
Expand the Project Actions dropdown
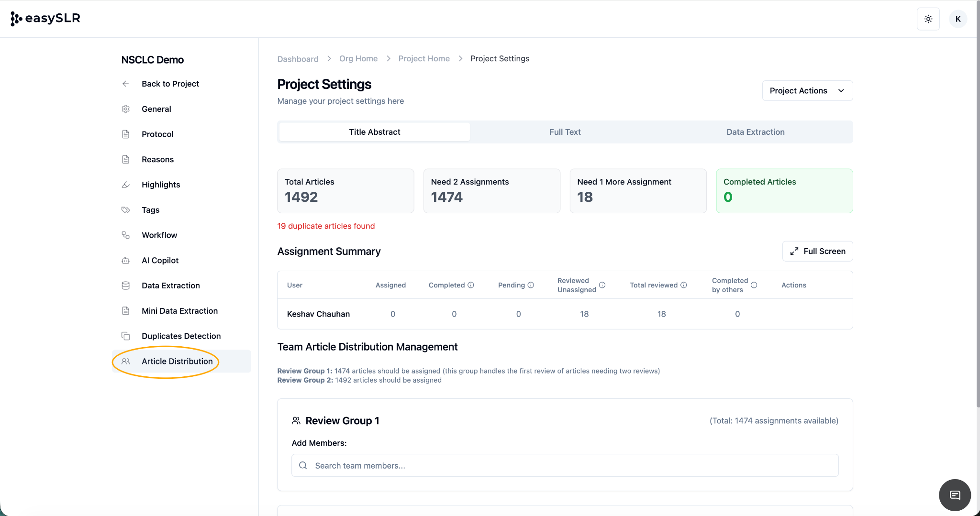tap(807, 91)
